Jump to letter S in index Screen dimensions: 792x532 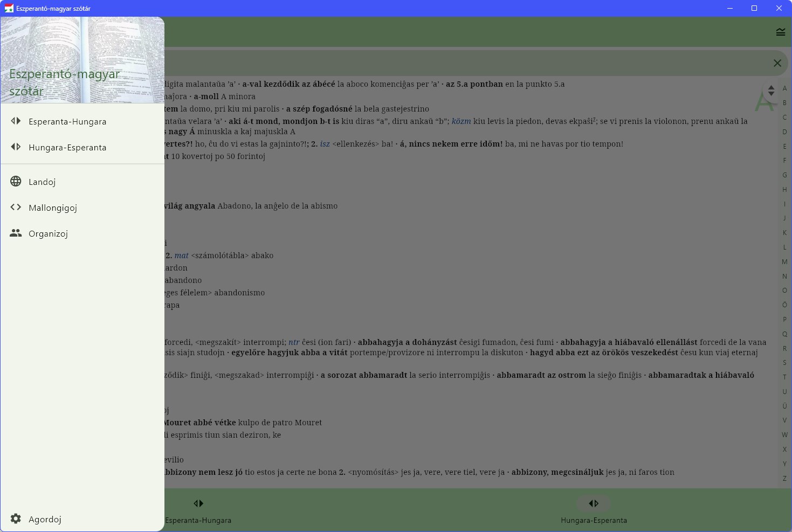tap(784, 363)
